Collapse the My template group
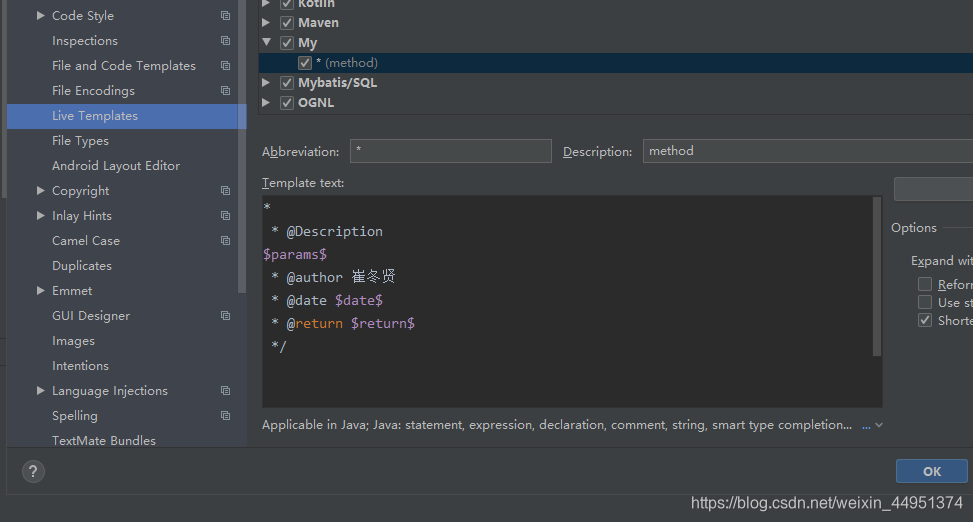The width and height of the screenshot is (973, 522). (267, 42)
